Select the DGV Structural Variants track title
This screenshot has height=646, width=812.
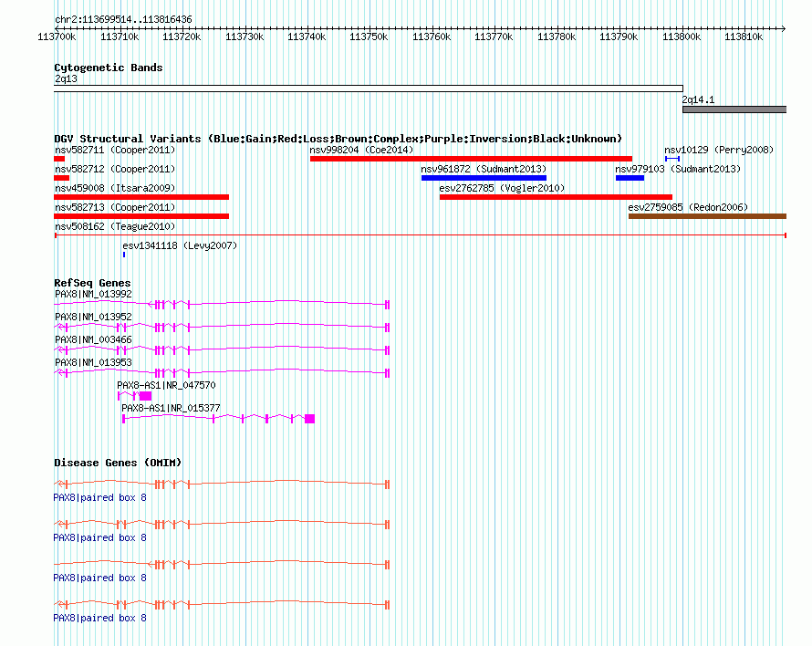tap(338, 139)
